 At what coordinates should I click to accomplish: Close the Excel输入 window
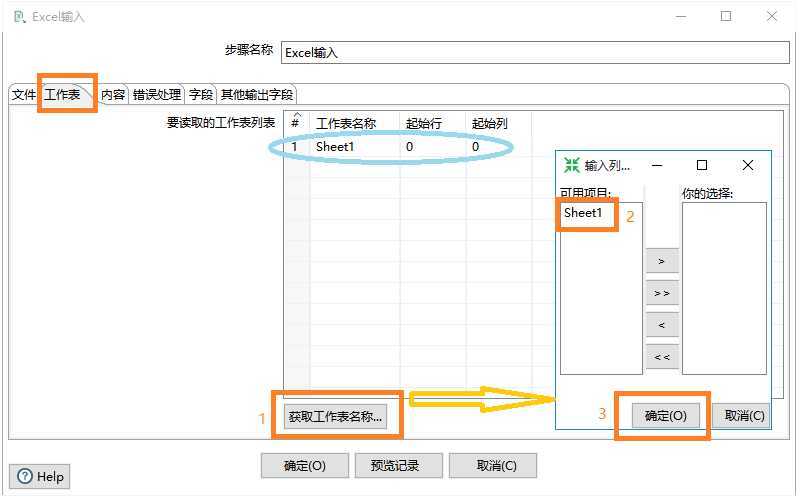pos(771,16)
